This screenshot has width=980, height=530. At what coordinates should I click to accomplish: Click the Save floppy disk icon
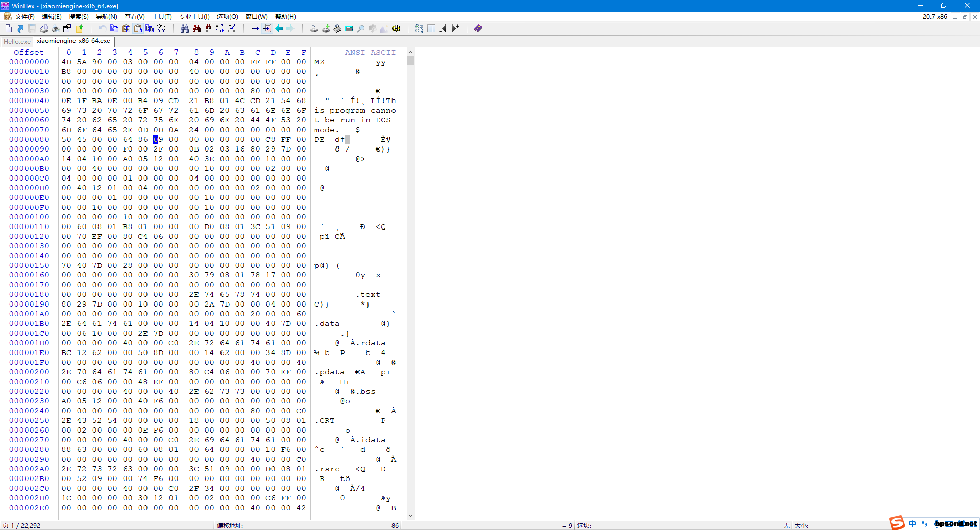point(32,29)
